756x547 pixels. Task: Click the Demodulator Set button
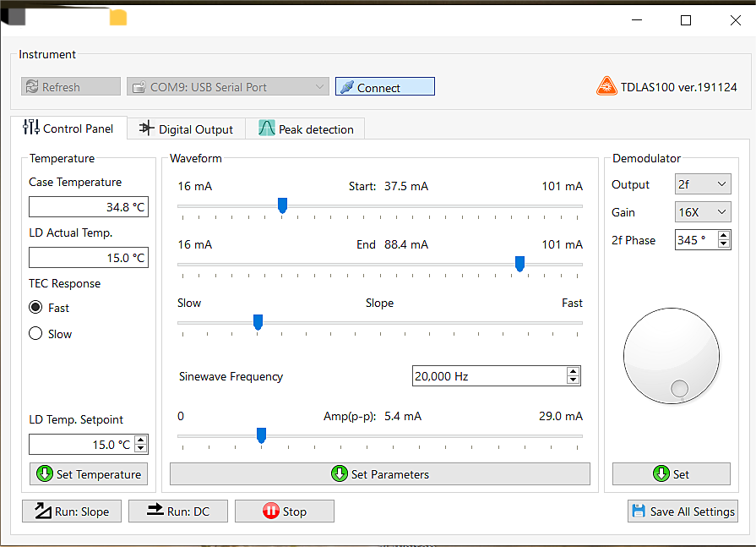(x=671, y=474)
